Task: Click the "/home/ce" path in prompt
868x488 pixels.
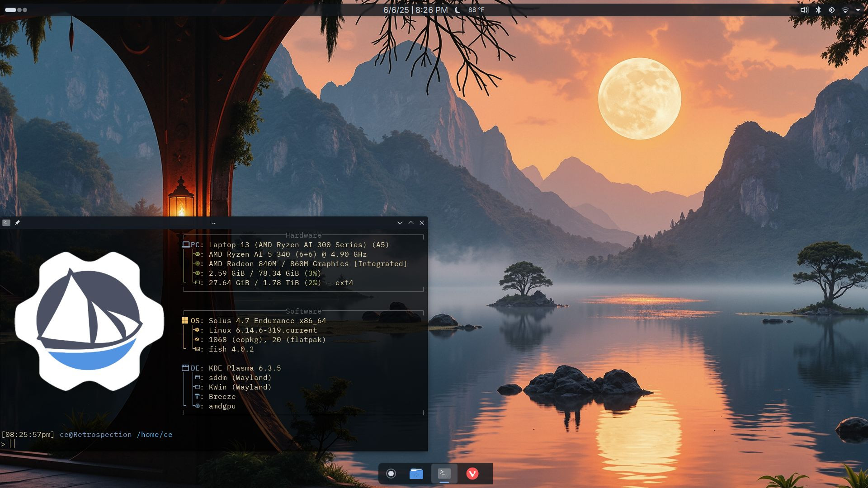Action: coord(155,435)
